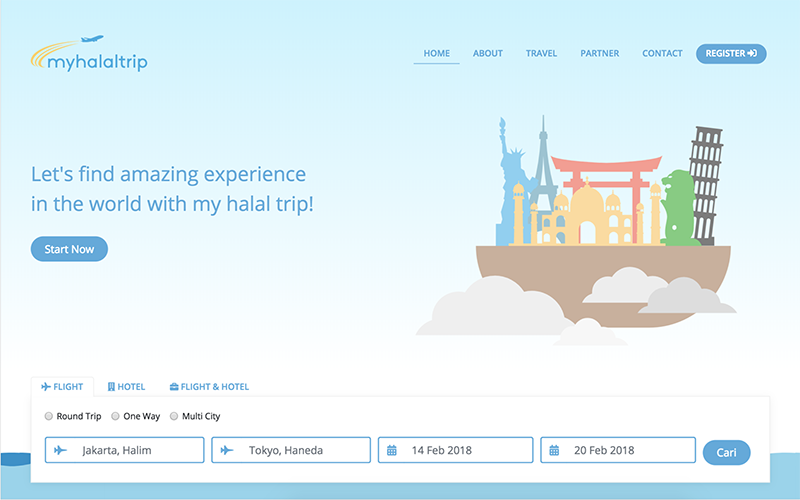The width and height of the screenshot is (800, 500).
Task: Click the Register button in header
Action: (731, 53)
